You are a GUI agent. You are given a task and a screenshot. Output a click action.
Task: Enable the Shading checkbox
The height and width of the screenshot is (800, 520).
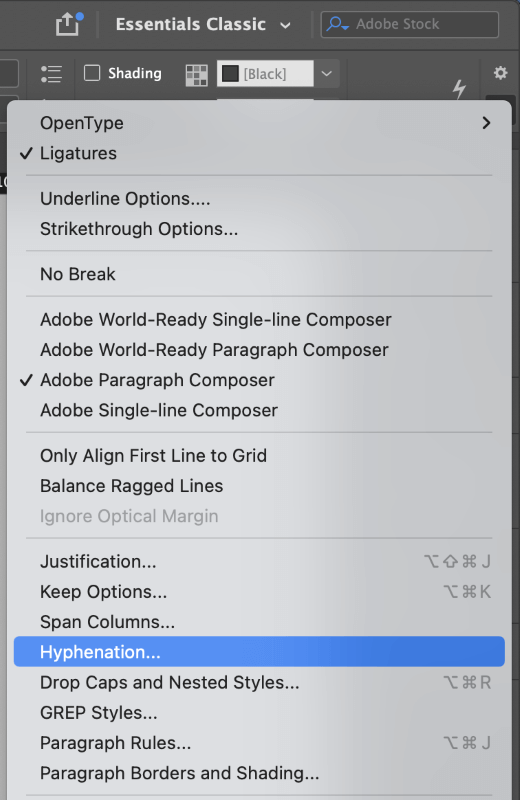92,73
